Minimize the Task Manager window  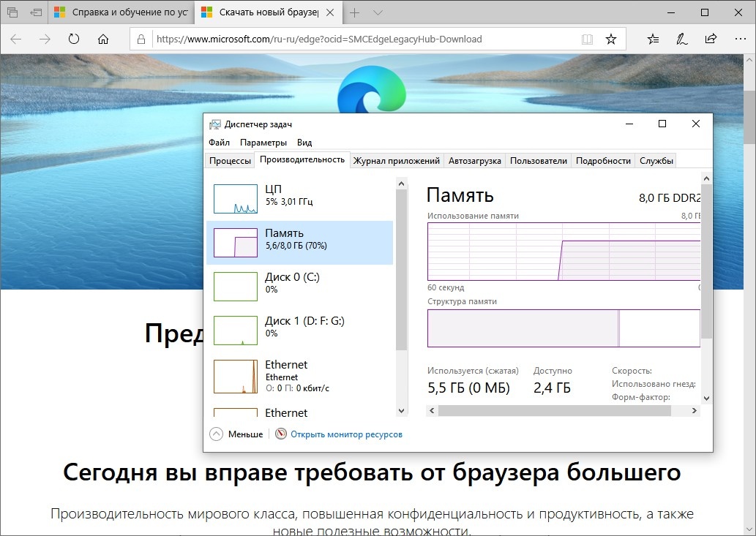point(629,124)
